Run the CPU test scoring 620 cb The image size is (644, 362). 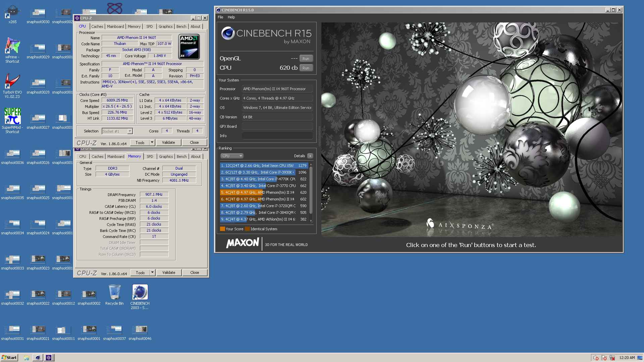point(306,68)
